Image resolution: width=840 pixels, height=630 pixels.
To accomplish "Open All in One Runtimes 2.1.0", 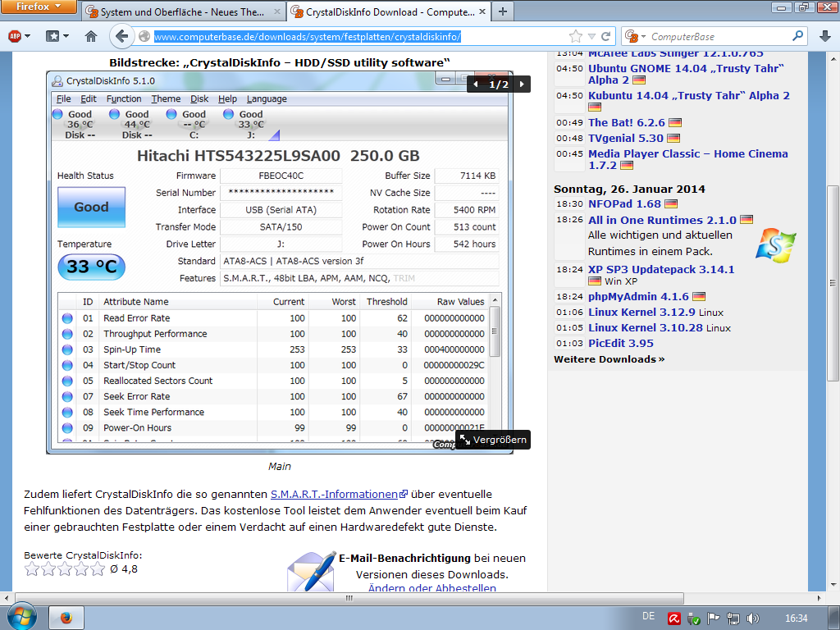I will tap(662, 220).
